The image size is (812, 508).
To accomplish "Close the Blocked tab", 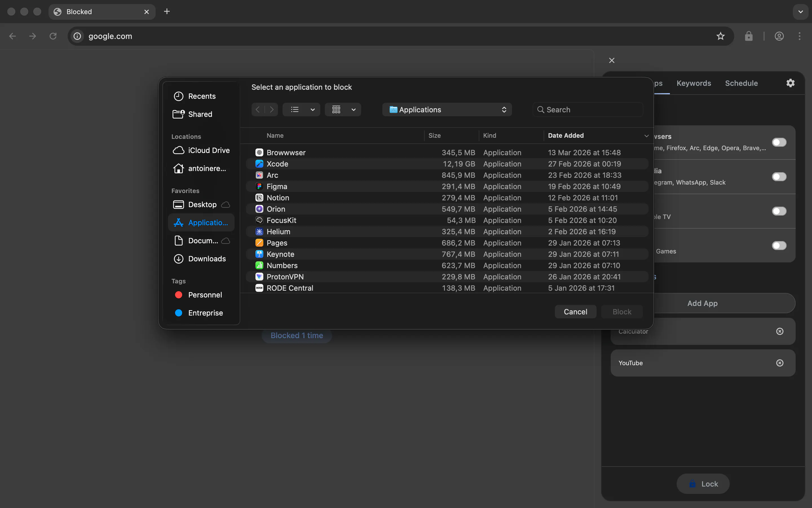I will [x=147, y=12].
